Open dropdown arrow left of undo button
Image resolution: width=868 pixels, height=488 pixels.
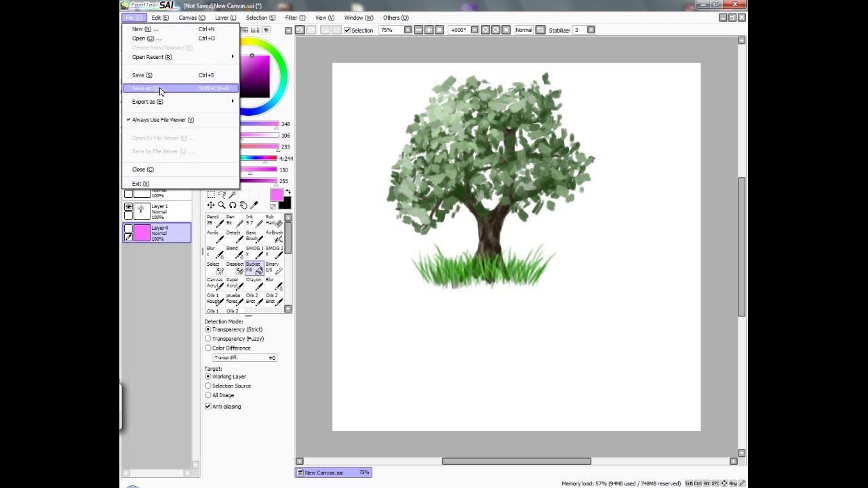288,30
